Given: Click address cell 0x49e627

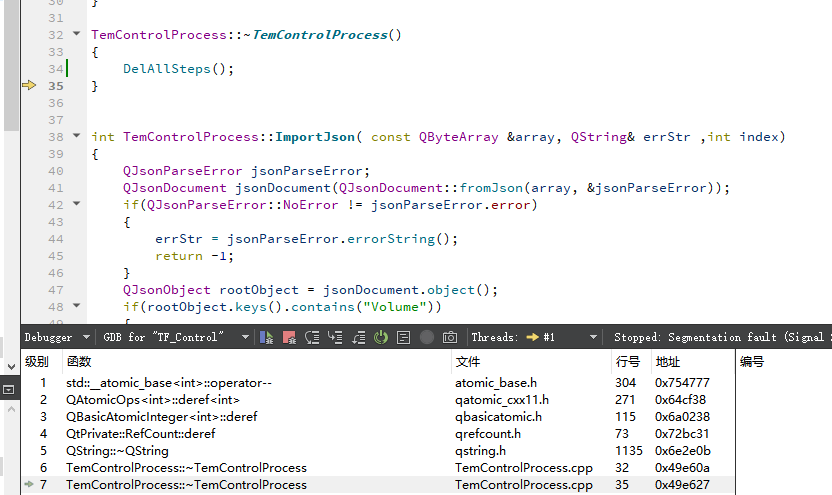Looking at the screenshot, I should point(682,484).
